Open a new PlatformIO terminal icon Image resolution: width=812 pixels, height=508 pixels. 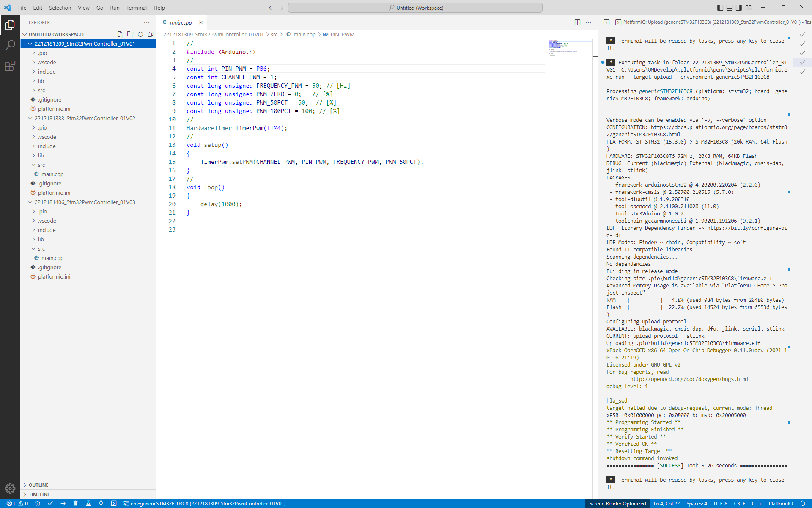point(114,503)
